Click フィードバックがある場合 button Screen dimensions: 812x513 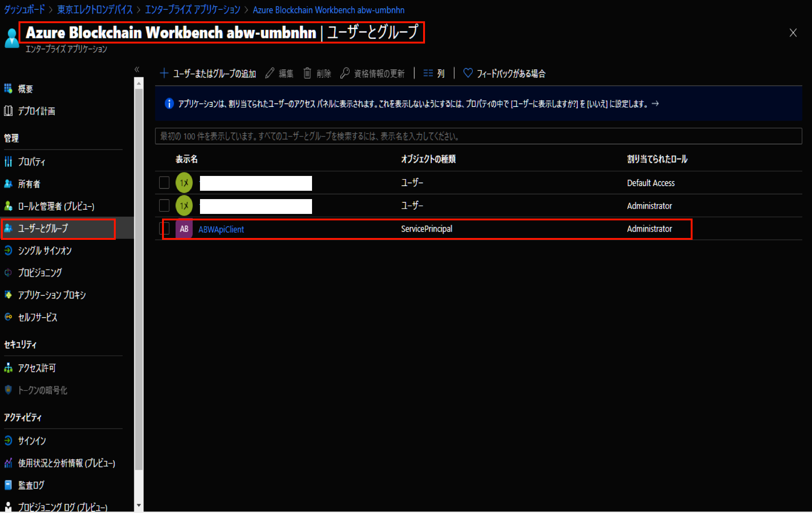pos(505,73)
